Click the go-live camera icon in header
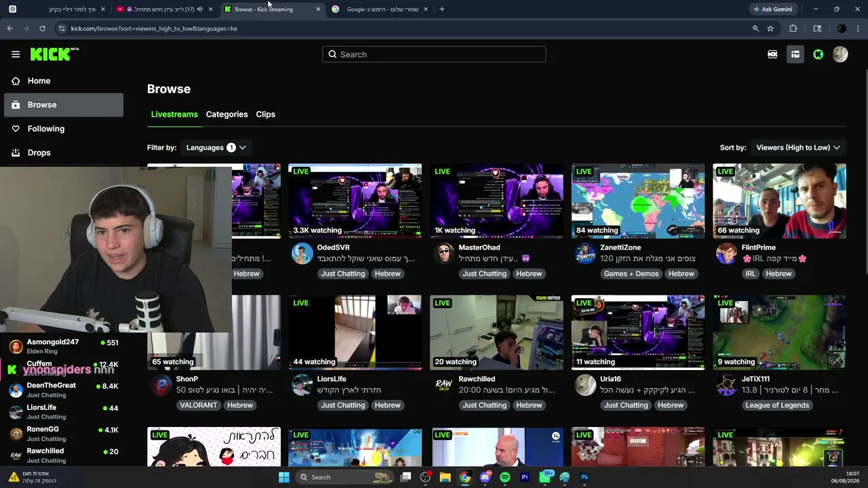Image resolution: width=868 pixels, height=488 pixels. [772, 54]
